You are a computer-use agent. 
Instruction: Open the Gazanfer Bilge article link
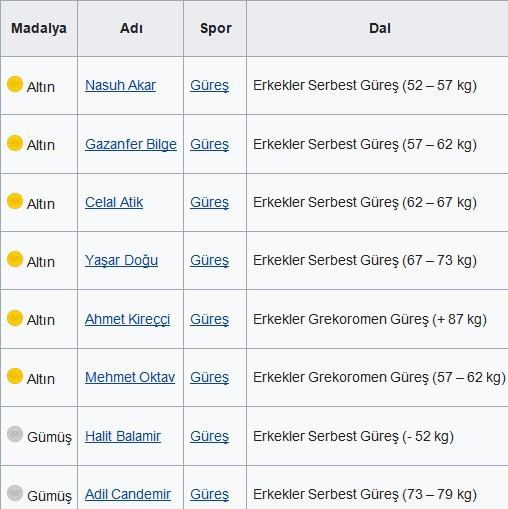(x=131, y=144)
